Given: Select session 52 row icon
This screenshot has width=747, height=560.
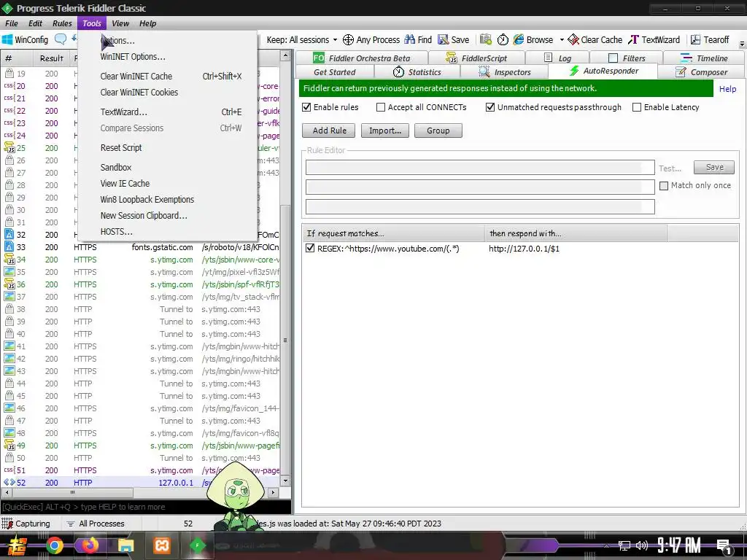Looking at the screenshot, I should (9, 482).
